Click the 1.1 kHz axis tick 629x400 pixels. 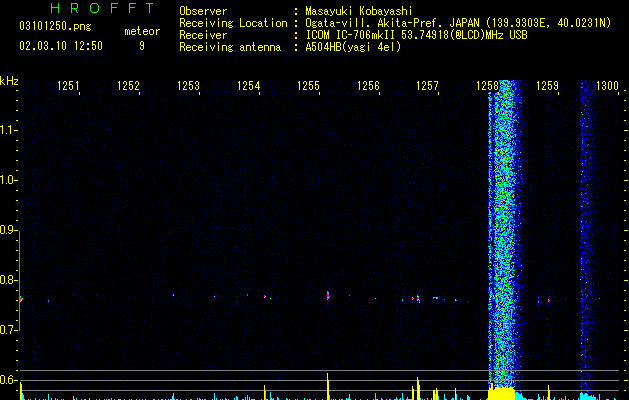pos(8,130)
